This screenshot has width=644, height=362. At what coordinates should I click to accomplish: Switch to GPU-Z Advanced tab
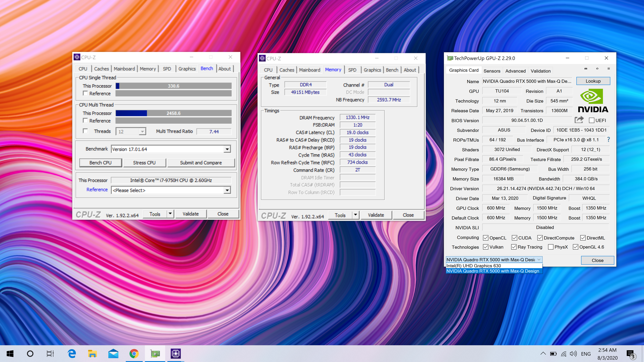pyautogui.click(x=515, y=71)
